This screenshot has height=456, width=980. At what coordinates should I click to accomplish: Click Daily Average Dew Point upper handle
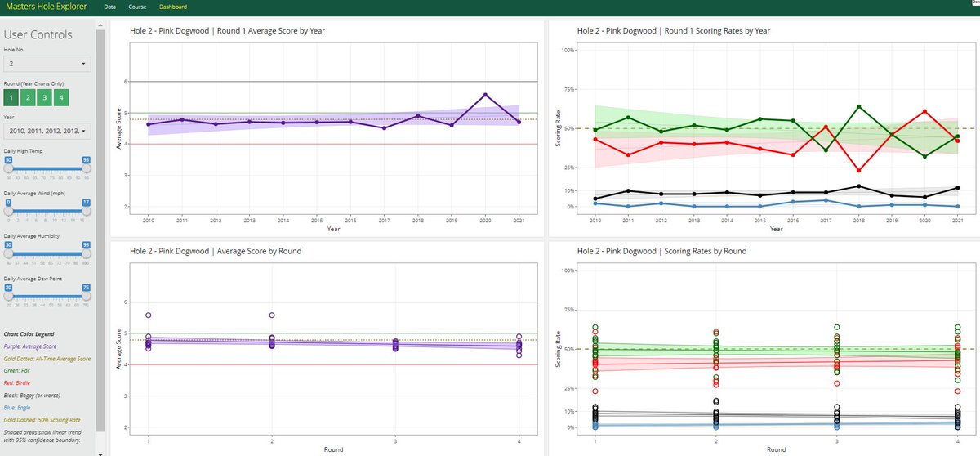pyautogui.click(x=86, y=296)
